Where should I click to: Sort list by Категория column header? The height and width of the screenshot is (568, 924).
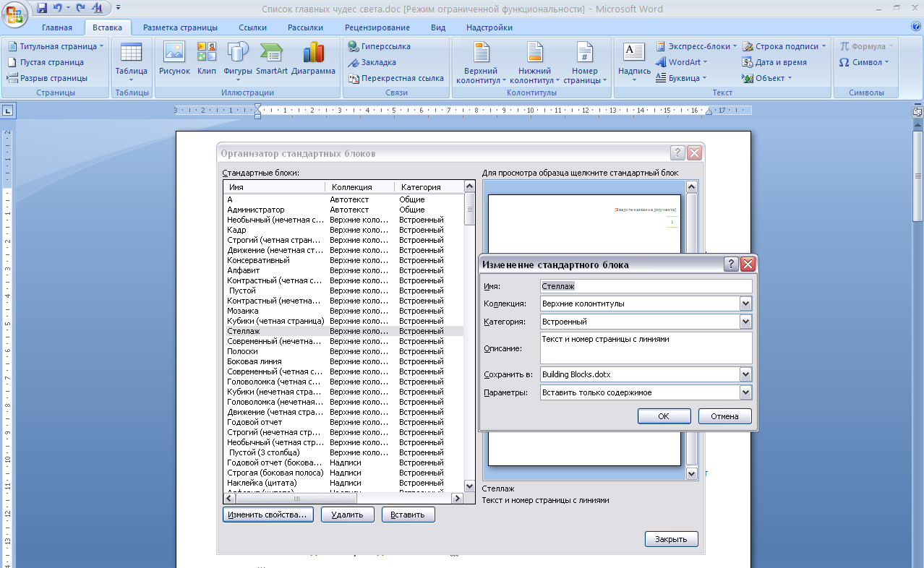[x=428, y=187]
